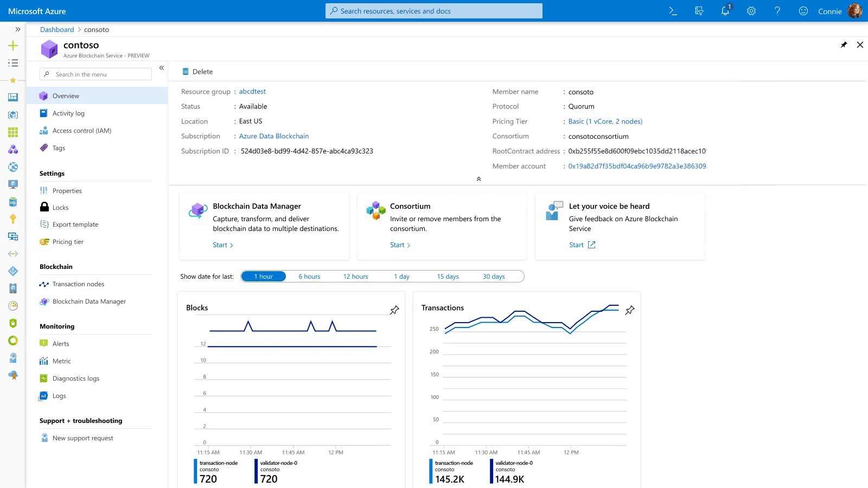Go to Dashboard breadcrumb
Image resolution: width=868 pixels, height=488 pixels.
click(57, 30)
